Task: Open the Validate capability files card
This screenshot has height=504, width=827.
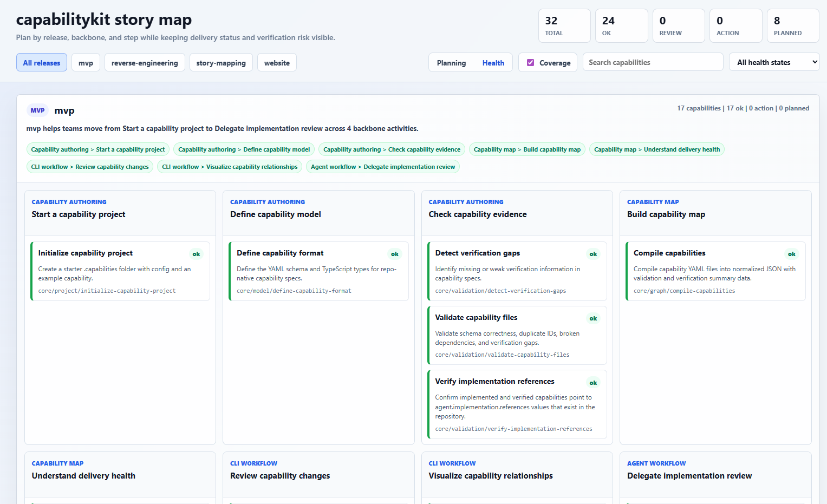Action: point(517,335)
